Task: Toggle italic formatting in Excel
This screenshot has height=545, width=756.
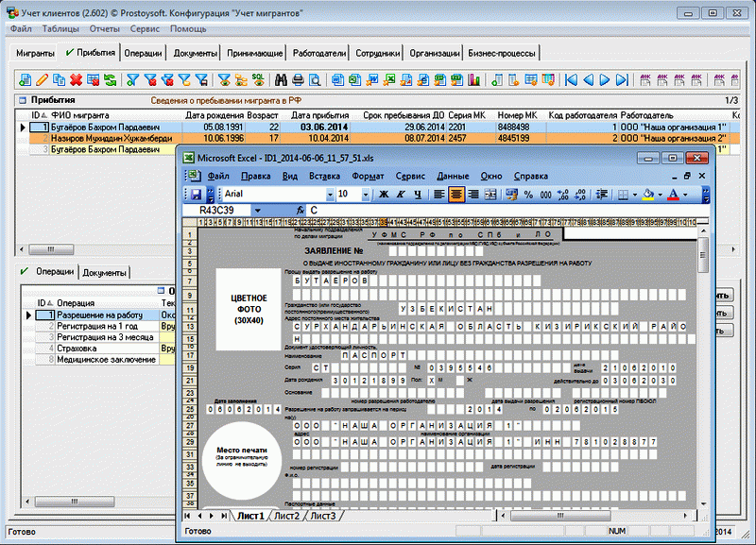Action: tap(401, 194)
